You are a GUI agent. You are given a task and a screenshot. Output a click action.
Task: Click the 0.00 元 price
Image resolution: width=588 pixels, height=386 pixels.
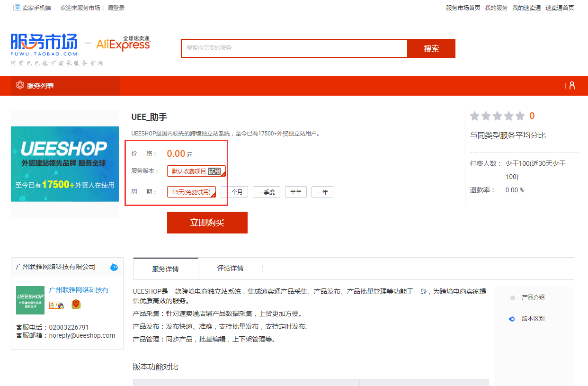pyautogui.click(x=180, y=153)
